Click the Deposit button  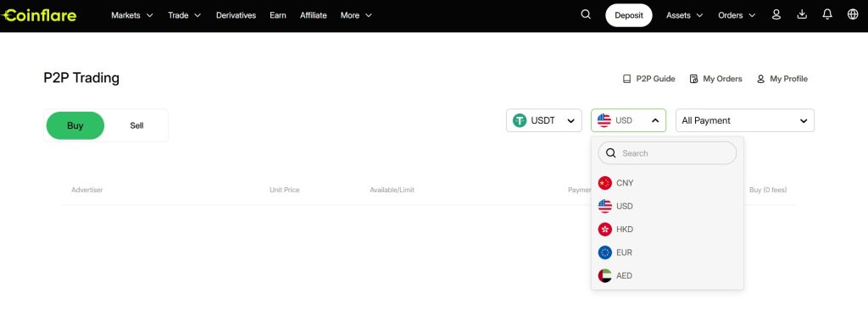pyautogui.click(x=629, y=15)
